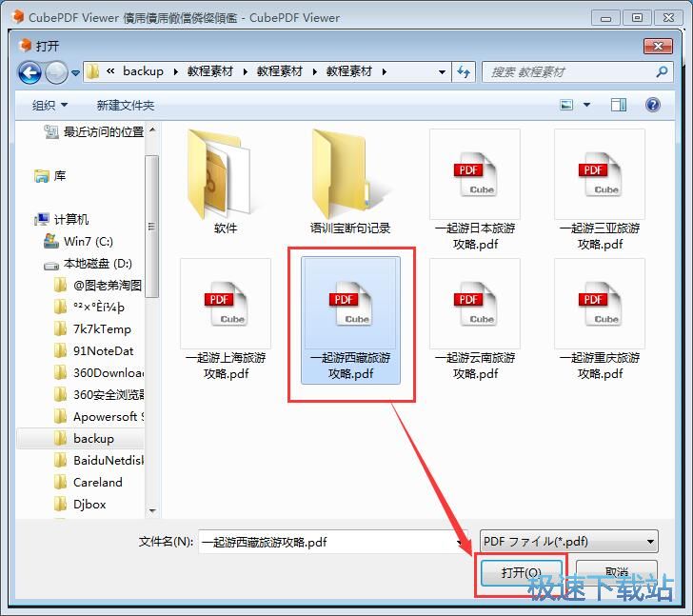693x616 pixels.
Task: Open the 360Download folder in tree
Action: pos(99,373)
